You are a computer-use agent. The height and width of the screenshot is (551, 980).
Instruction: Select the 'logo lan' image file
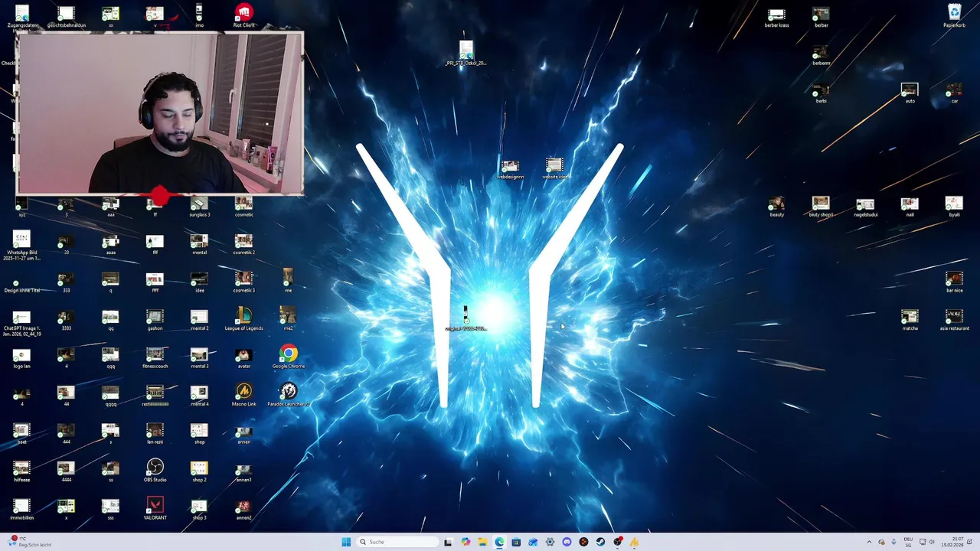click(21, 357)
